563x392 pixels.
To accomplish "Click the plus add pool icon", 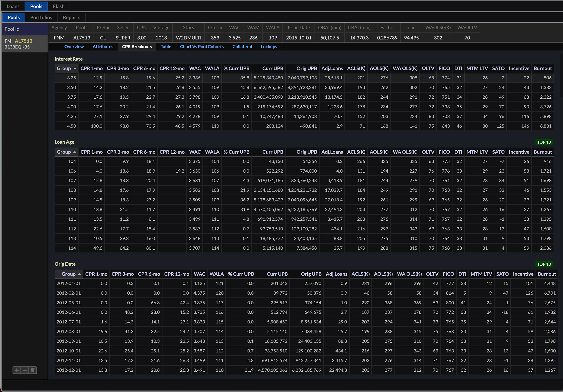I will (17, 370).
